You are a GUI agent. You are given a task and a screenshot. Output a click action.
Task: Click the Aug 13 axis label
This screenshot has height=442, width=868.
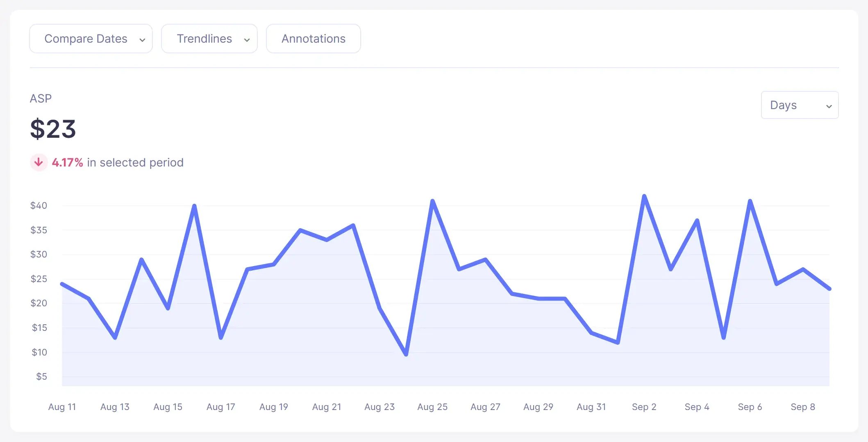[x=115, y=407]
